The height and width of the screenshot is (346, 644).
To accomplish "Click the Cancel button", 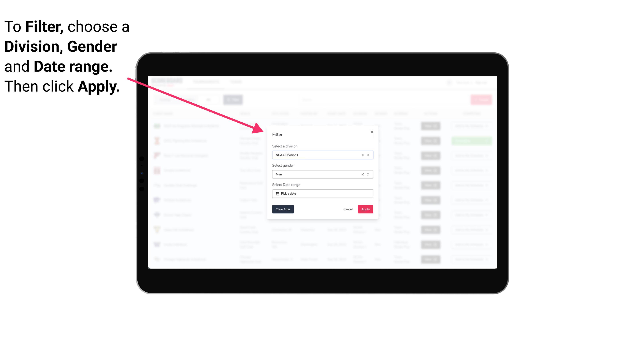I will (348, 209).
